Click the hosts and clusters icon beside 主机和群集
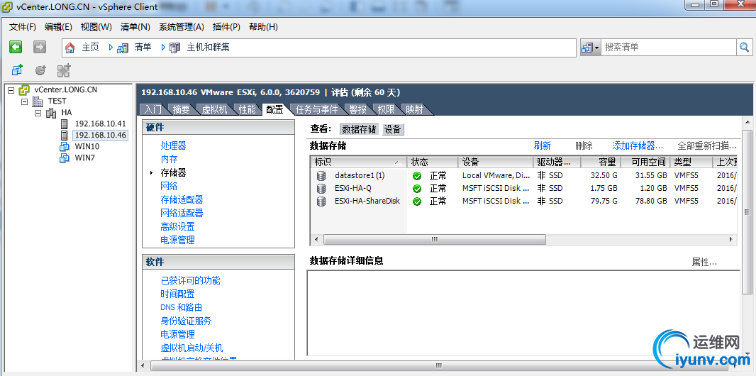Screen dimensions: 756x376 [175, 47]
